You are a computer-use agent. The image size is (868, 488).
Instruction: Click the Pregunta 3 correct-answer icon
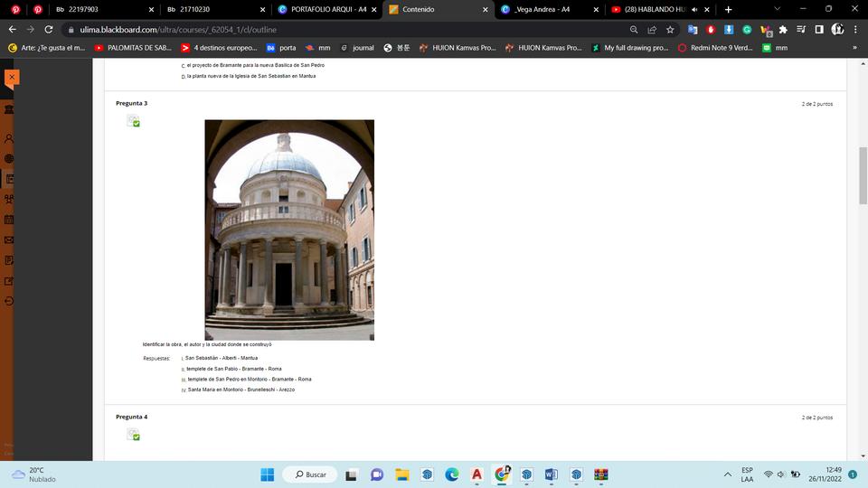tap(134, 121)
